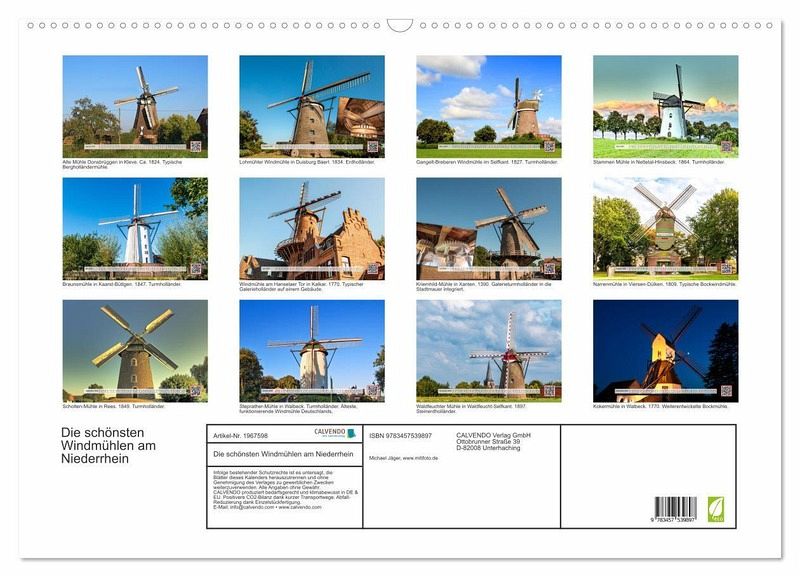
Task: Open the www.mittfoto.de author link
Action: click(x=420, y=458)
